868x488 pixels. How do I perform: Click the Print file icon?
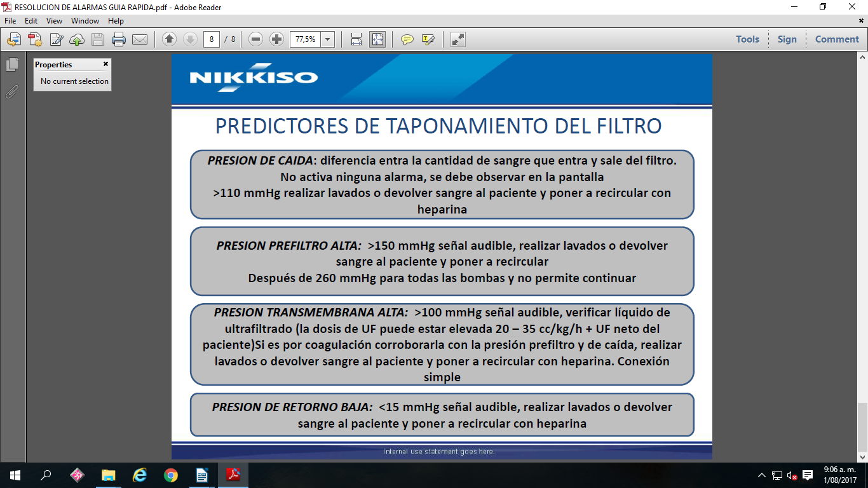[x=119, y=39]
